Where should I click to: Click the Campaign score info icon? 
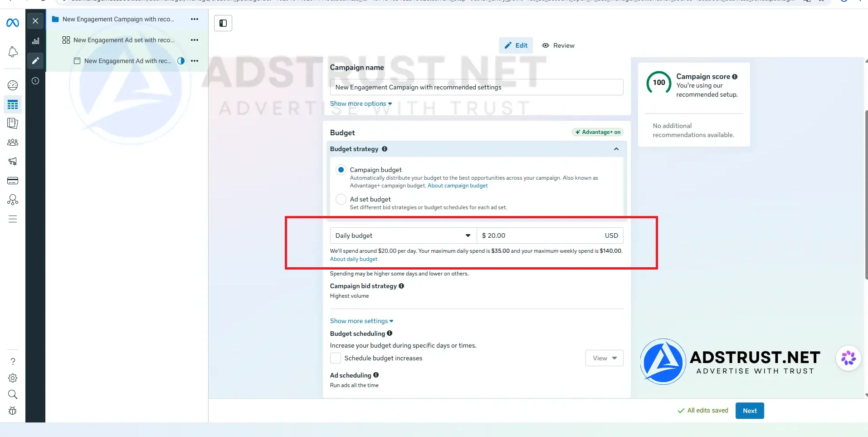click(x=735, y=77)
